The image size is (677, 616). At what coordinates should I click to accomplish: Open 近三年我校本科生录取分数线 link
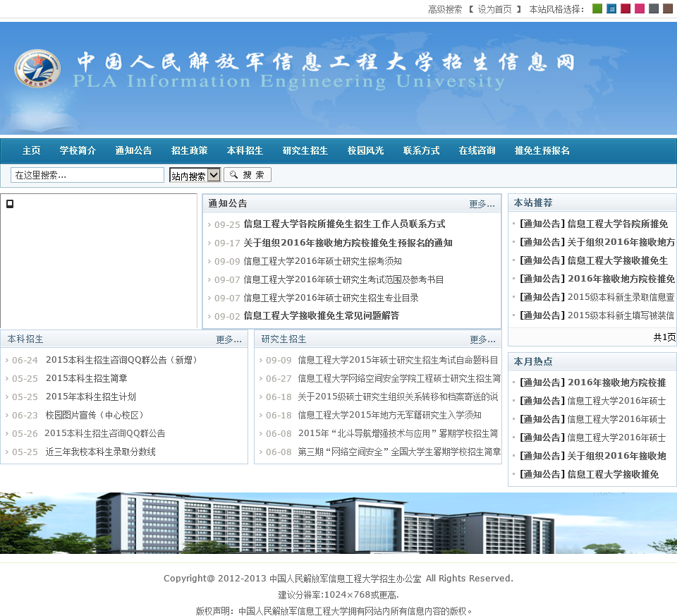click(101, 452)
